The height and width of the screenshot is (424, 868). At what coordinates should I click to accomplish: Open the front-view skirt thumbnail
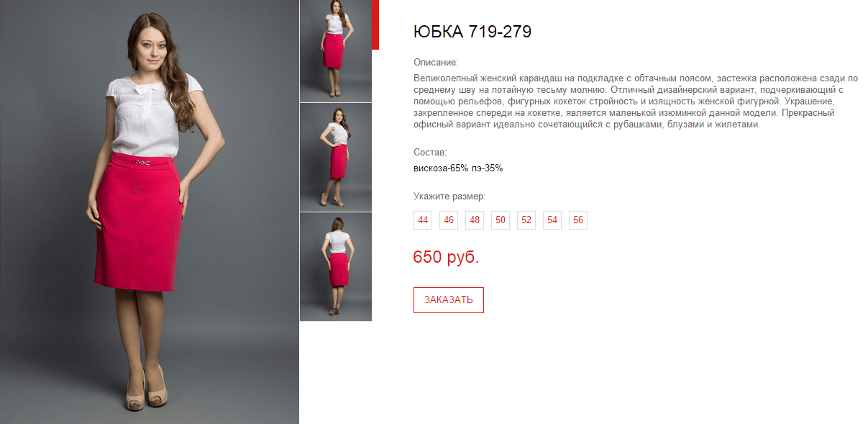point(336,51)
